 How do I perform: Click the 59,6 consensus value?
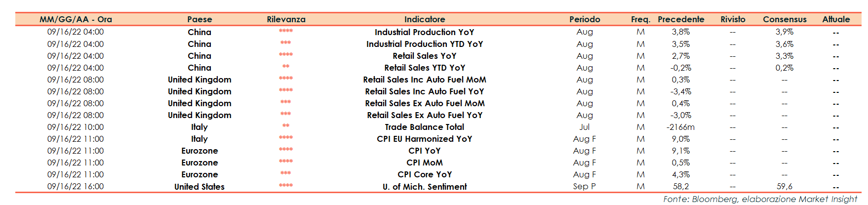pyautogui.click(x=785, y=187)
